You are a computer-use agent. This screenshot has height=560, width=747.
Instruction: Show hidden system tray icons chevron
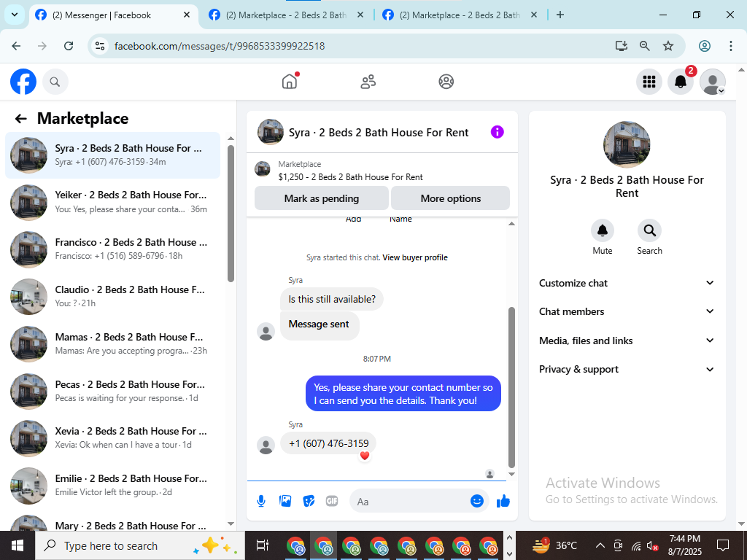click(600, 545)
